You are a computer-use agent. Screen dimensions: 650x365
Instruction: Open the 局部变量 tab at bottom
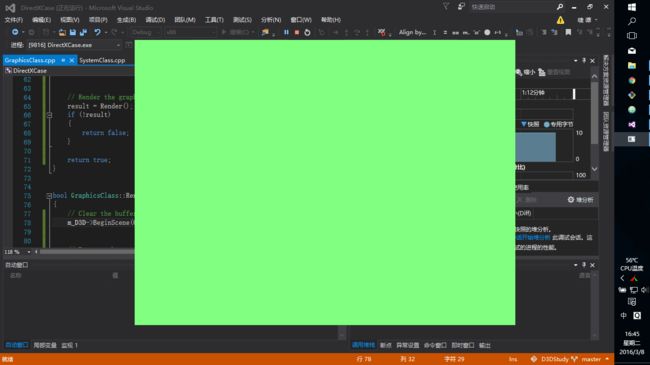point(45,345)
